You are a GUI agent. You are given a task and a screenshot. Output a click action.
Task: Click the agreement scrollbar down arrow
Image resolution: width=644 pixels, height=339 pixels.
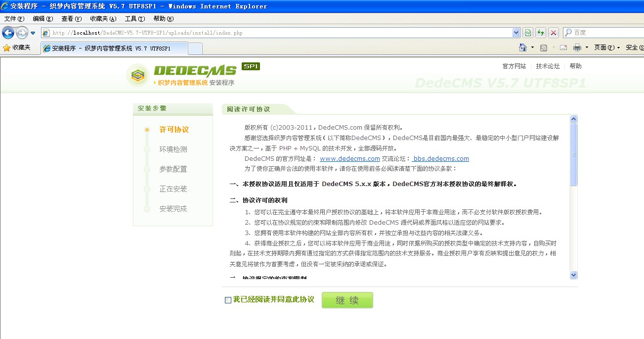click(x=573, y=275)
